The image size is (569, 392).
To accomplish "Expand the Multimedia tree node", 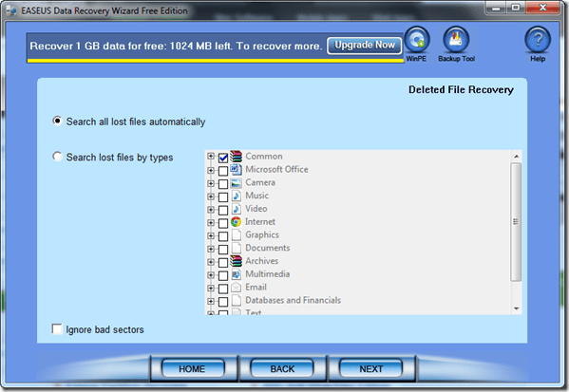I will (x=211, y=275).
